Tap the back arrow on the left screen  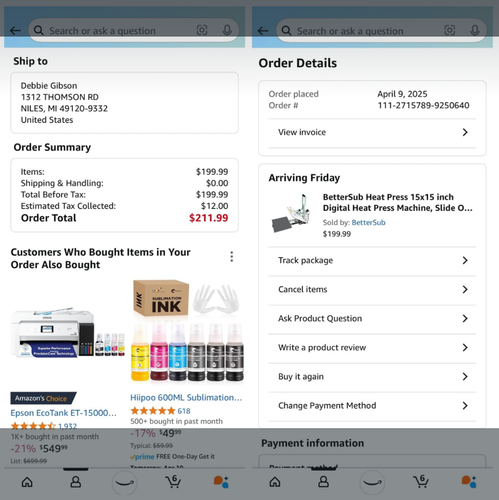(x=15, y=31)
